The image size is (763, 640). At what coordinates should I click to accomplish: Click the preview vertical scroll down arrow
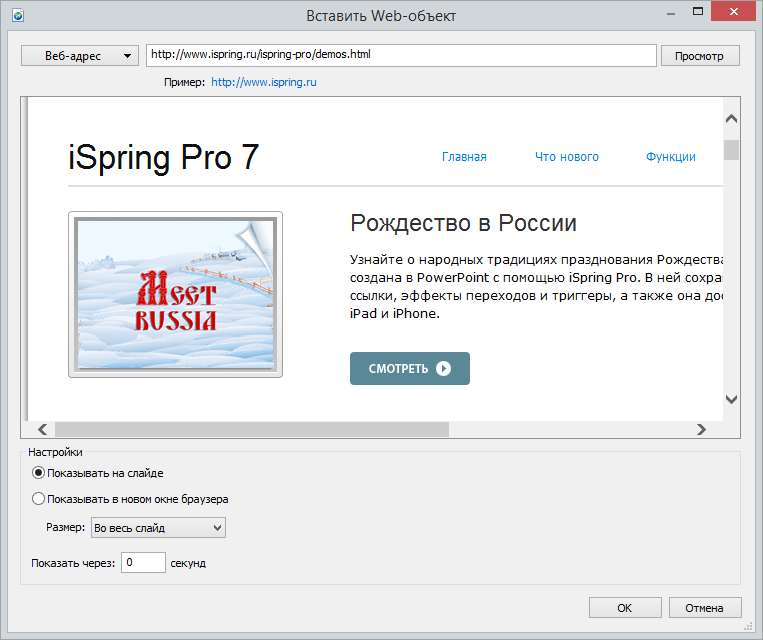click(x=731, y=400)
